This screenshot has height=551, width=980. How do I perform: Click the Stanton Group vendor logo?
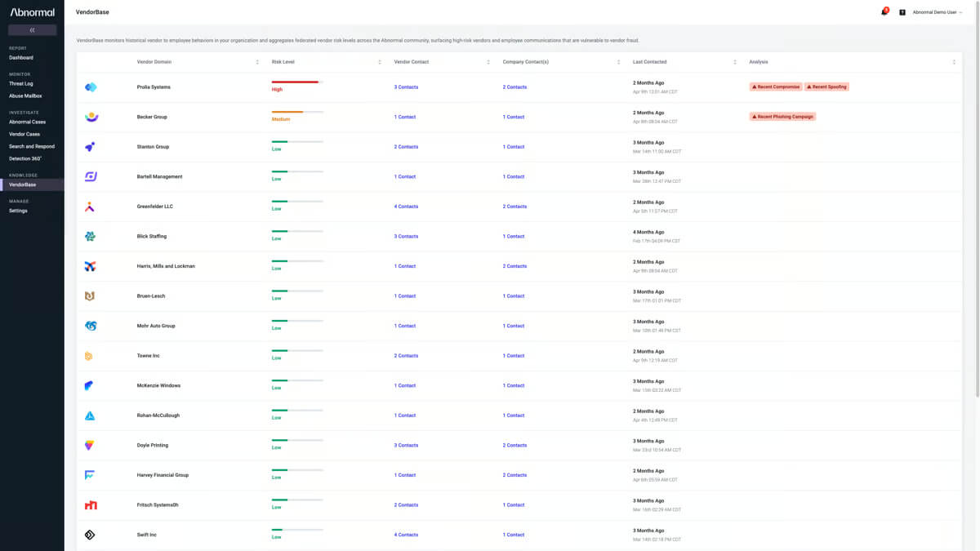pos(91,147)
